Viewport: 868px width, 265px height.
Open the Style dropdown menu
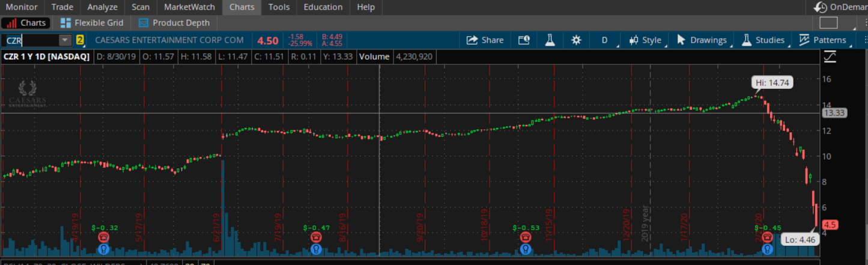pyautogui.click(x=645, y=40)
